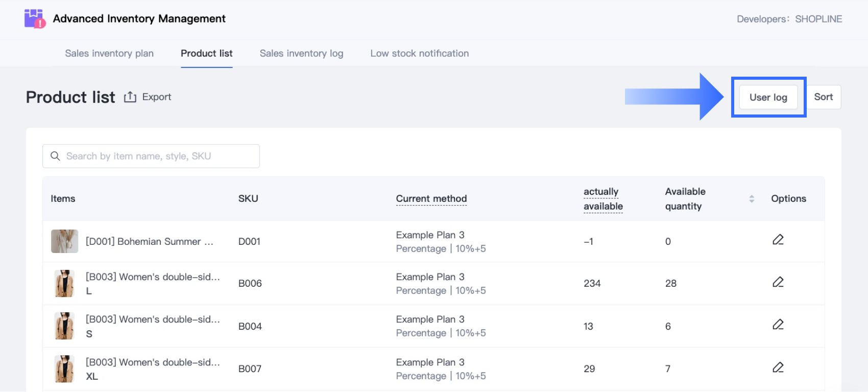Click edit pencil for SKU B007
Viewport: 868px width, 392px height.
778,367
